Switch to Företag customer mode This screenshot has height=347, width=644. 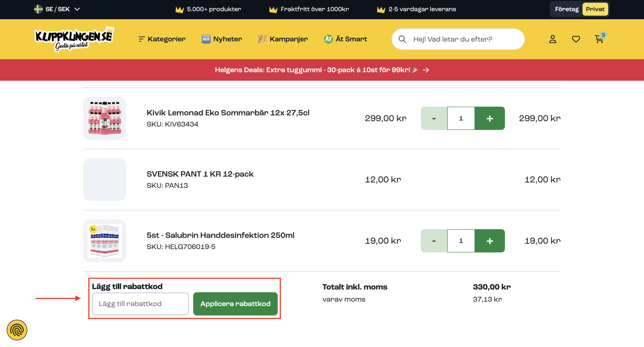pos(567,9)
